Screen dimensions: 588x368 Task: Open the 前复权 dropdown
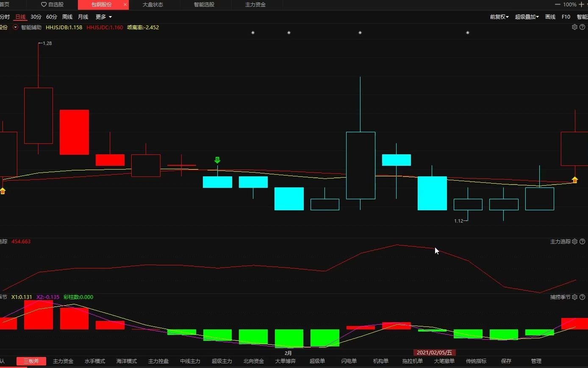coord(499,17)
